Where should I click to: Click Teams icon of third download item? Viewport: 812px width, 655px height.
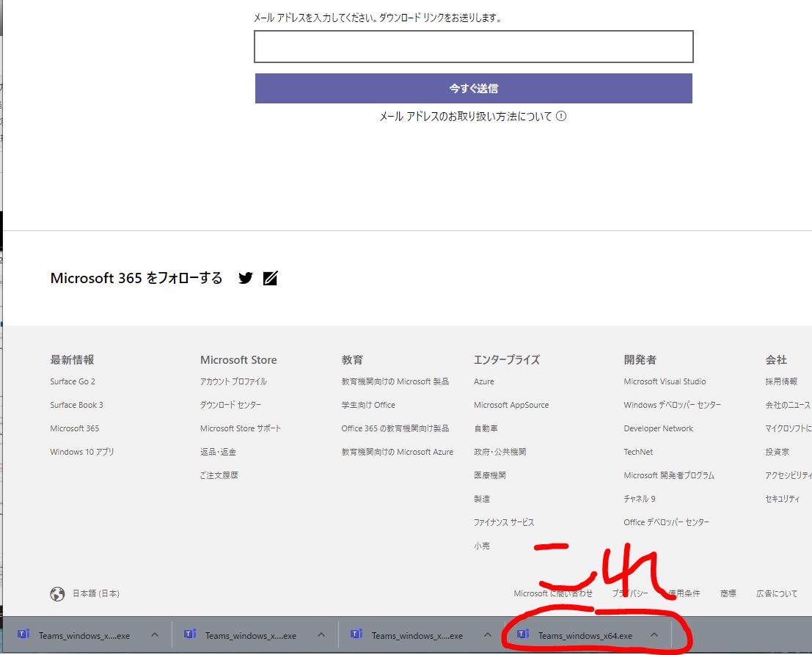[356, 634]
